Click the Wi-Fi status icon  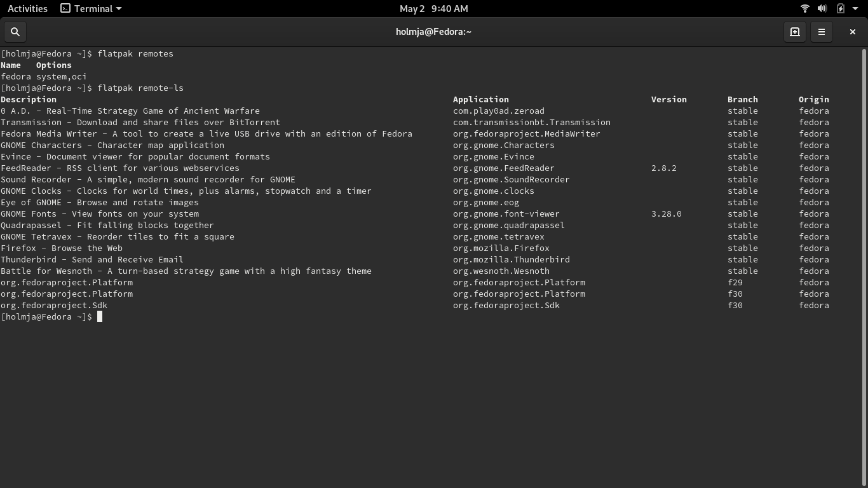804,8
